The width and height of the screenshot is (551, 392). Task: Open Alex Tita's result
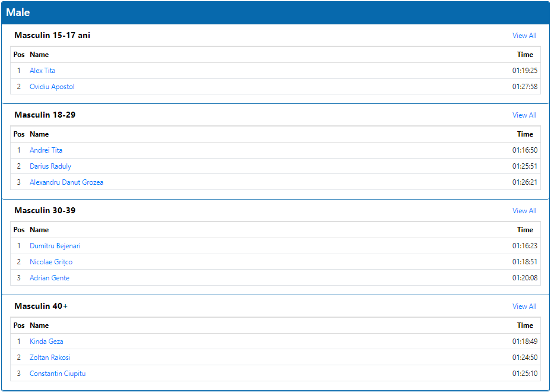[x=43, y=71]
